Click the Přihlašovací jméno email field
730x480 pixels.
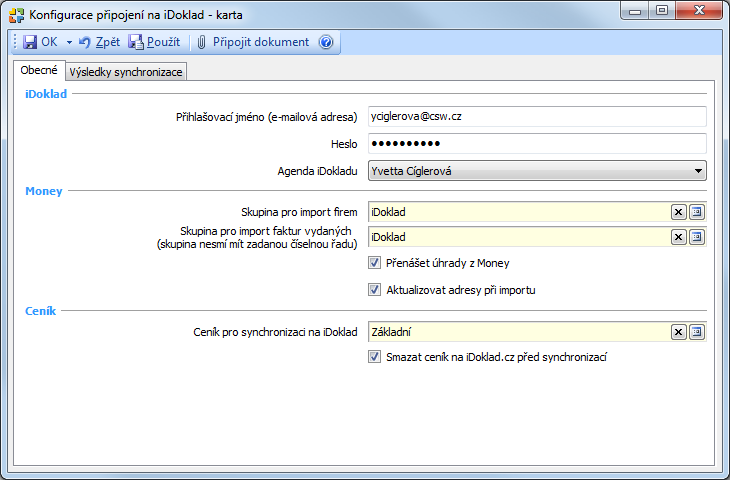tap(537, 116)
